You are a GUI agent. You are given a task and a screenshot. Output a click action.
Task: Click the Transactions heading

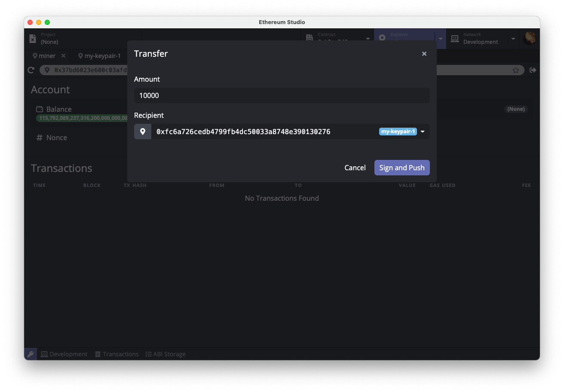(61, 168)
